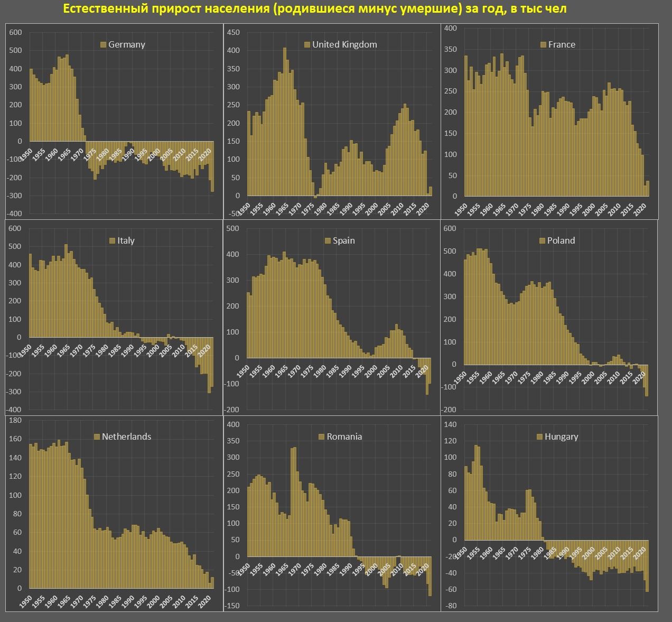Click the France legend color marker
The width and height of the screenshot is (672, 622).
543,45
